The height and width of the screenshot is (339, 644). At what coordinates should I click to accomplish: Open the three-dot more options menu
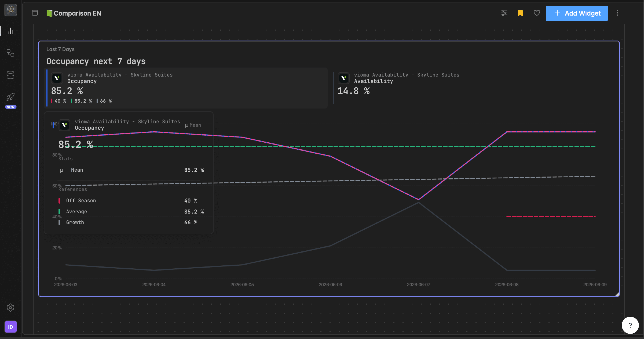point(617,13)
